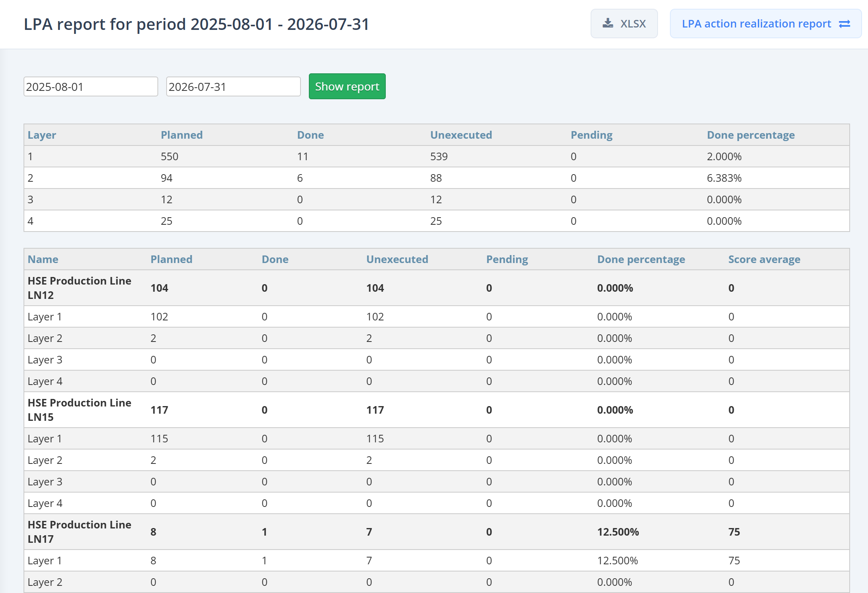Screen dimensions: 868x593
Task: Select planned value 94 for layer 2
Action: pyautogui.click(x=167, y=178)
